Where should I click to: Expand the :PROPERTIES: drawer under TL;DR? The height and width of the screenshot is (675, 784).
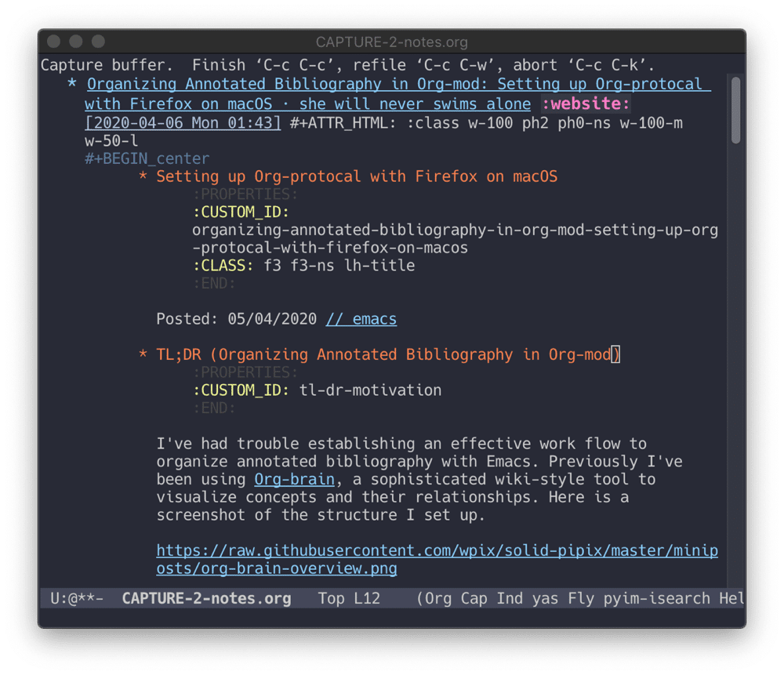pos(245,372)
